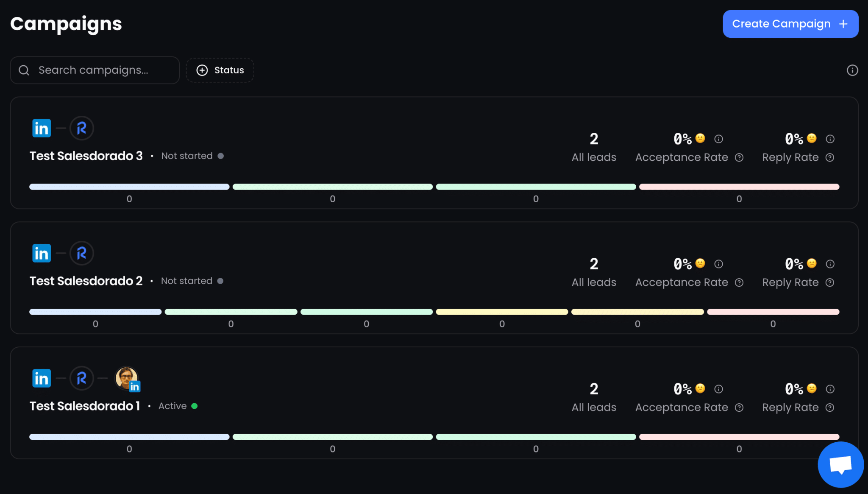Click Reply Rate help icon for Test Salesdorado 2

click(830, 282)
